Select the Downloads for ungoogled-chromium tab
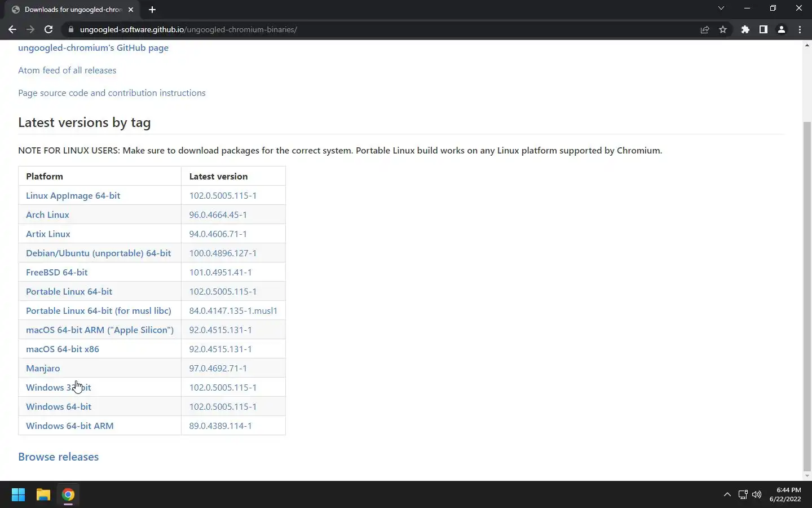The height and width of the screenshot is (508, 812). [x=73, y=10]
